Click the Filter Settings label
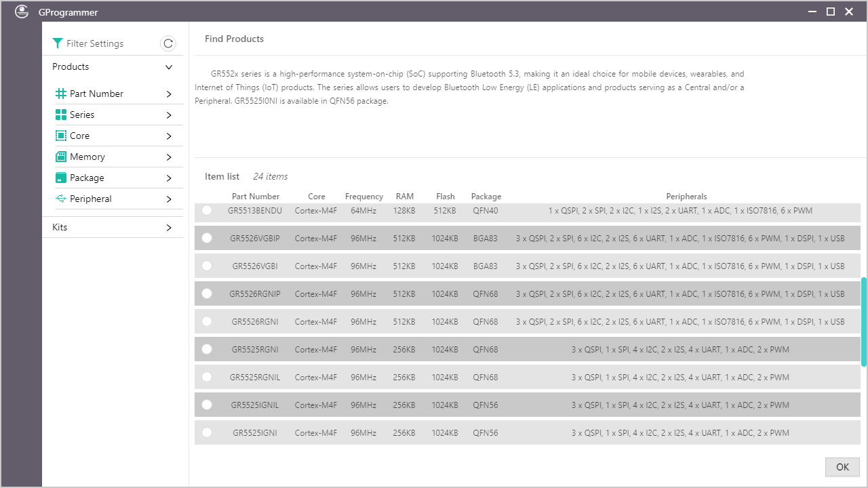868x488 pixels. (x=95, y=43)
